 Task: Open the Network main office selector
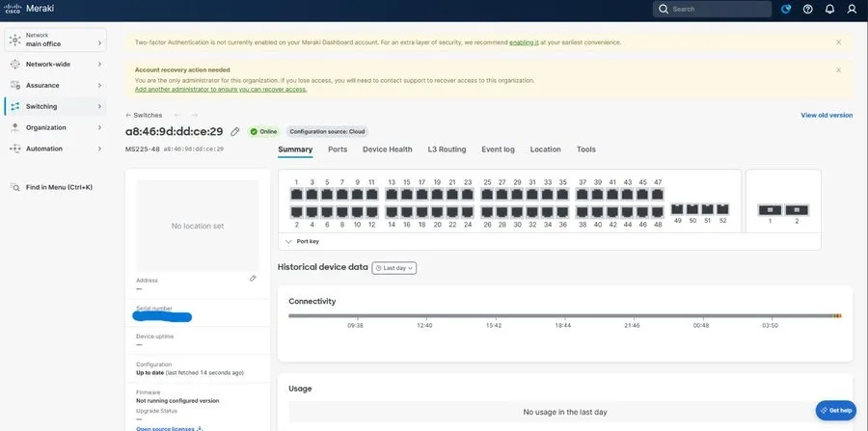[55, 40]
